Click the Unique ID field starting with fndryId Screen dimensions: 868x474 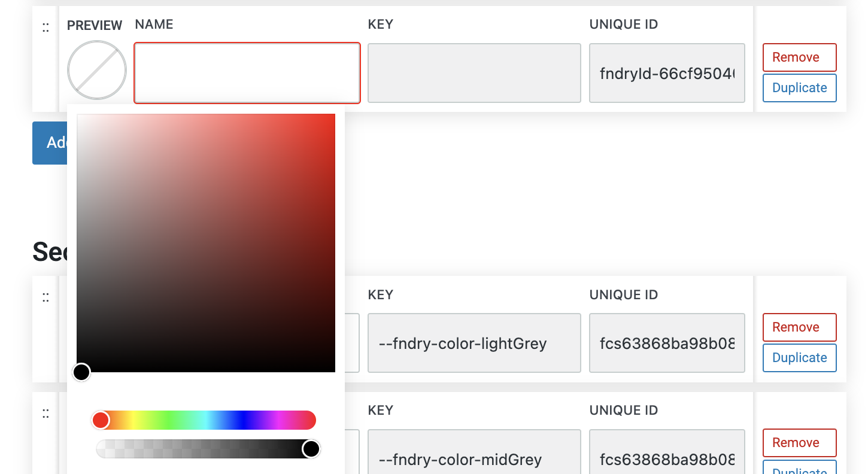[667, 73]
